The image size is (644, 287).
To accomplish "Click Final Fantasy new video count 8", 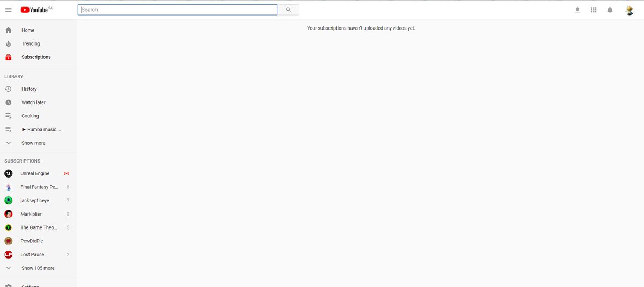I will [68, 187].
